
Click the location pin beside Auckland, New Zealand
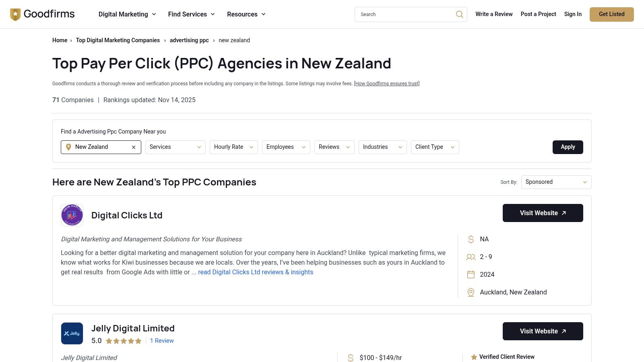(471, 292)
